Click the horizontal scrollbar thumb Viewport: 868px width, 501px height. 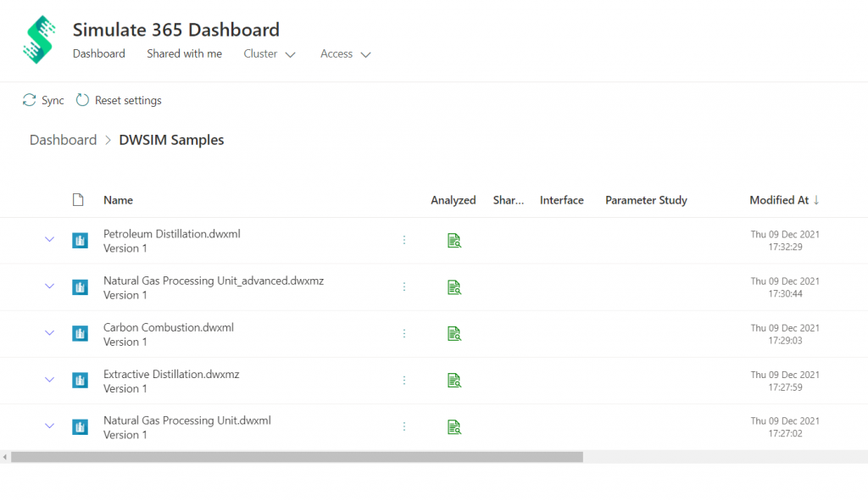(x=297, y=457)
